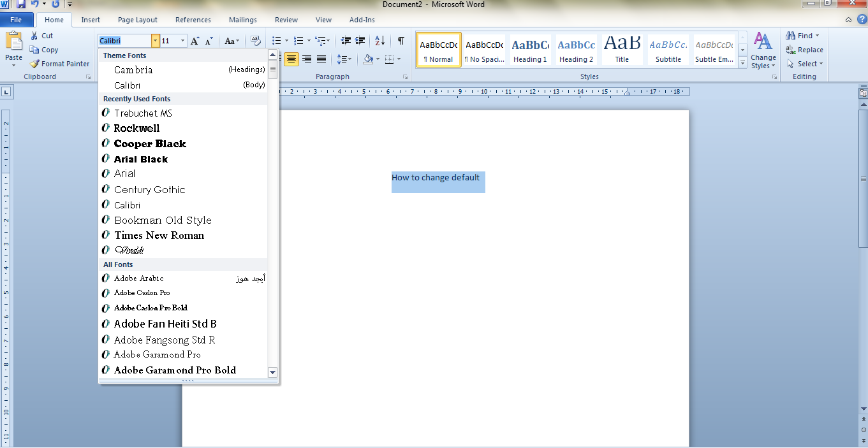Expand the Paste options arrow
868x448 pixels.
click(13, 66)
